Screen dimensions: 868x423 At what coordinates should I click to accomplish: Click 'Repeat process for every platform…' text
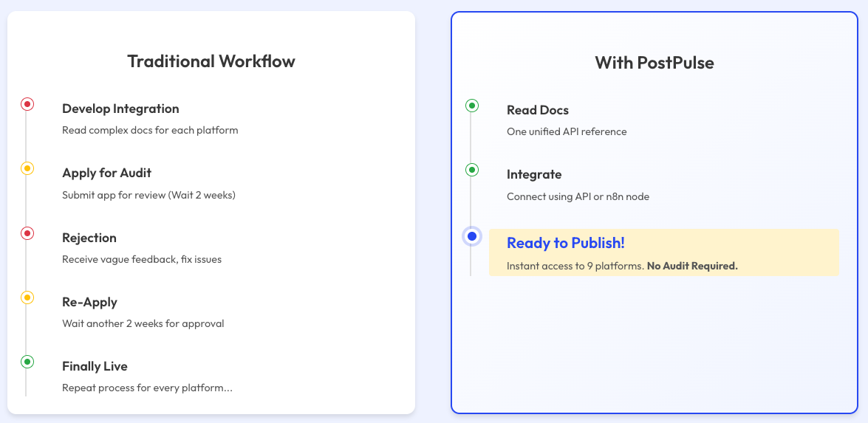[147, 388]
